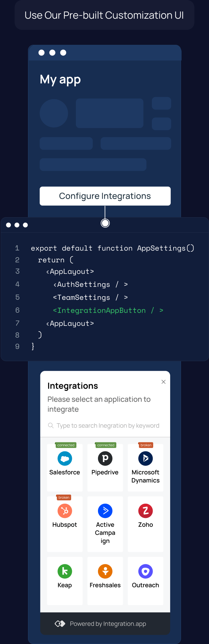Focus the search integration by keyword field

[105, 426]
